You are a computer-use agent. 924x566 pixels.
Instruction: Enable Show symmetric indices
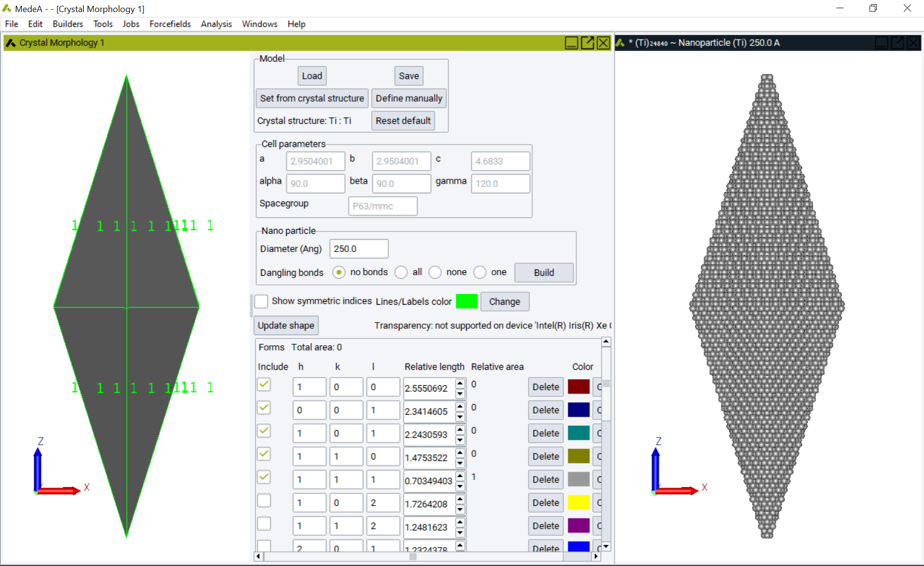point(261,301)
